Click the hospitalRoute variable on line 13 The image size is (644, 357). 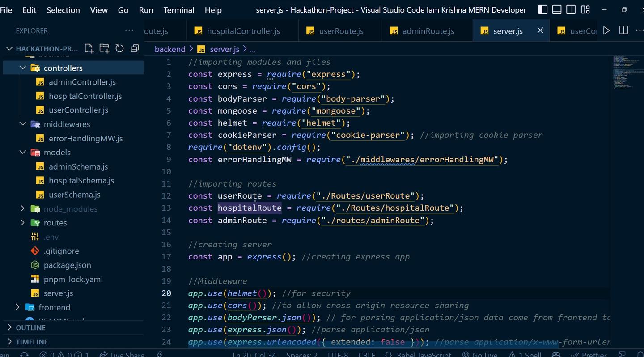tap(250, 208)
